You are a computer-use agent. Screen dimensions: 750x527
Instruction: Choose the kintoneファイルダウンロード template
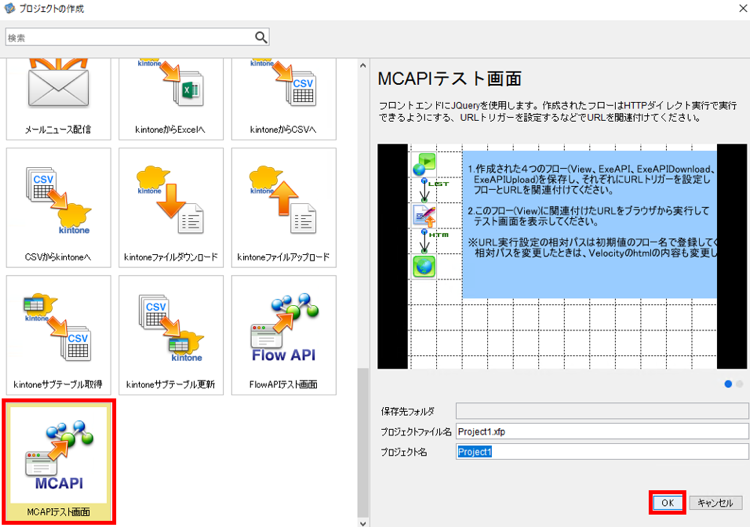coord(171,208)
